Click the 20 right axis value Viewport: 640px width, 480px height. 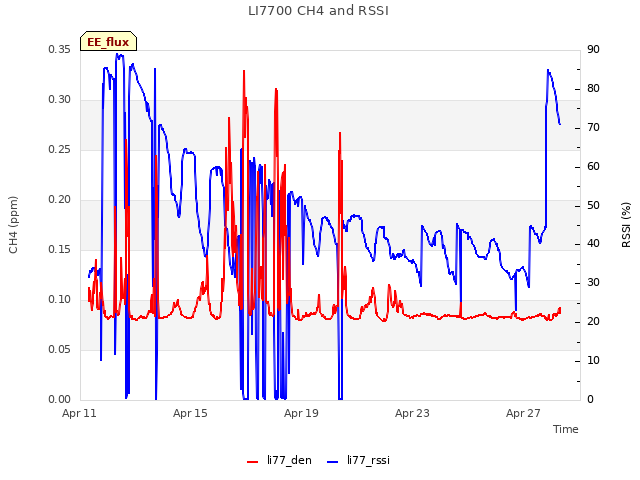tap(593, 322)
